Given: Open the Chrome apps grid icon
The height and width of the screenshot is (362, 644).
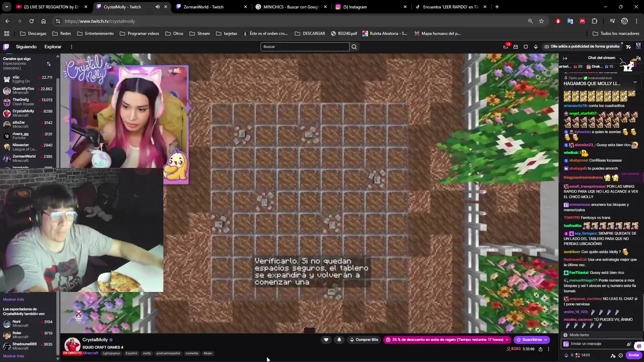Looking at the screenshot, I should (x=7, y=34).
